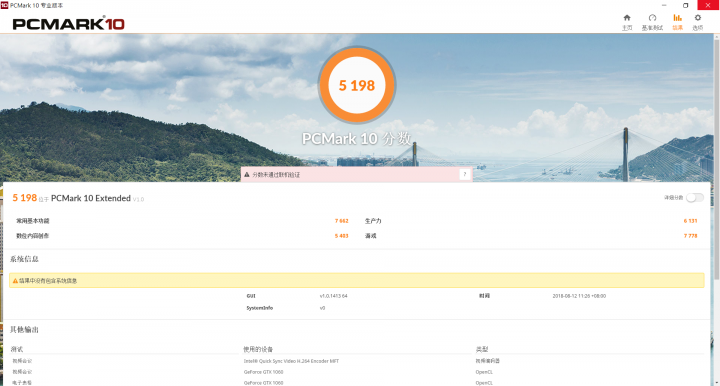Viewport: 720px width, 386px height.
Task: Click the pink score validation warning banner
Action: [356, 174]
